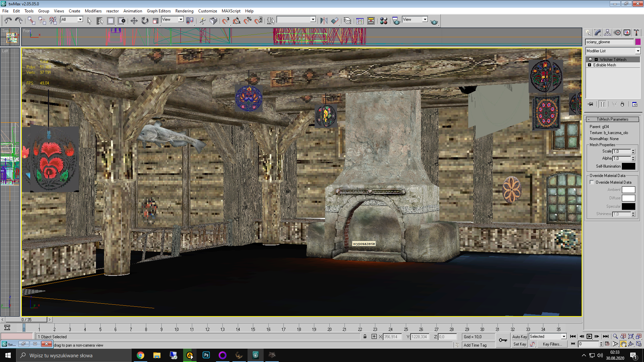Activate Bind to Space Warp tool
Image resolution: width=644 pixels, height=362 pixels.
(x=53, y=21)
